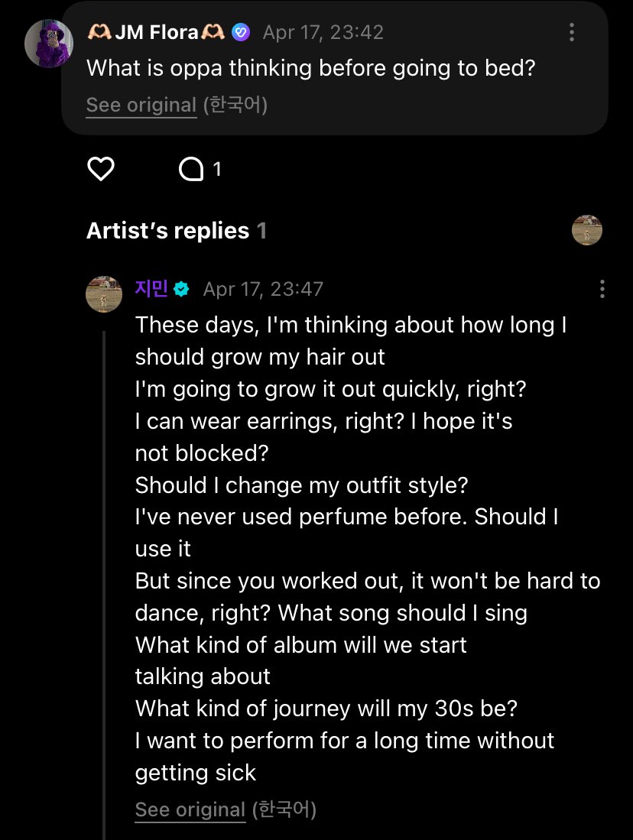Open 지민's profile picture in the reply
The image size is (633, 840).
pos(104,294)
